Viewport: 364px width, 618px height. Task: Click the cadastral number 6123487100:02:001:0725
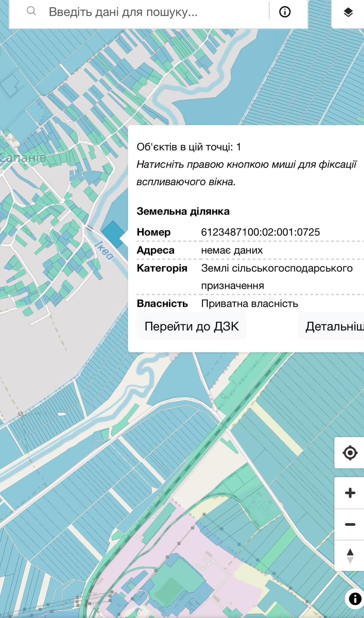point(260,232)
